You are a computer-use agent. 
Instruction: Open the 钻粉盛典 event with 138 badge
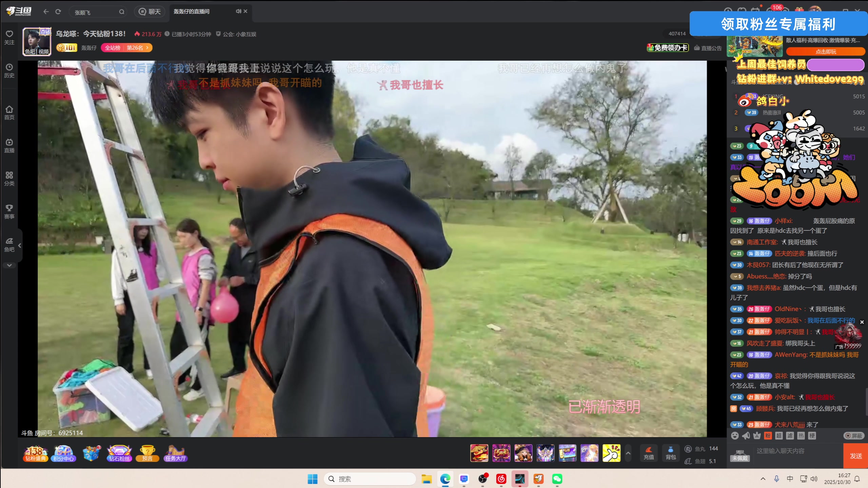[35, 453]
